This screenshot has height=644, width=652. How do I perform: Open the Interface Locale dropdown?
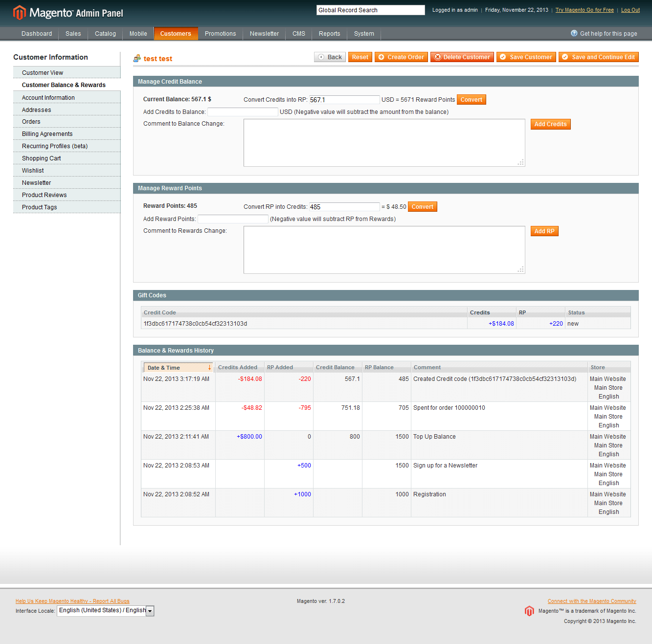tap(150, 611)
